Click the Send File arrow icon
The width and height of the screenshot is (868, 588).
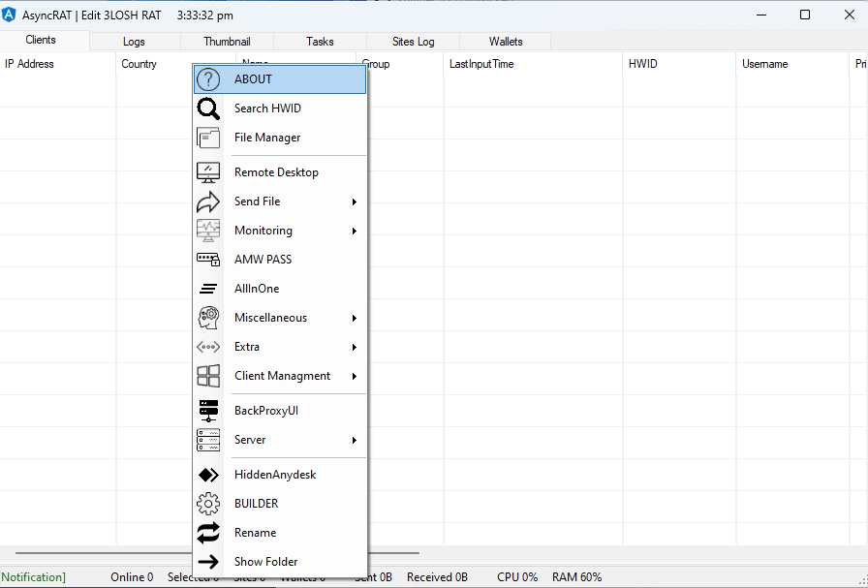pos(208,201)
